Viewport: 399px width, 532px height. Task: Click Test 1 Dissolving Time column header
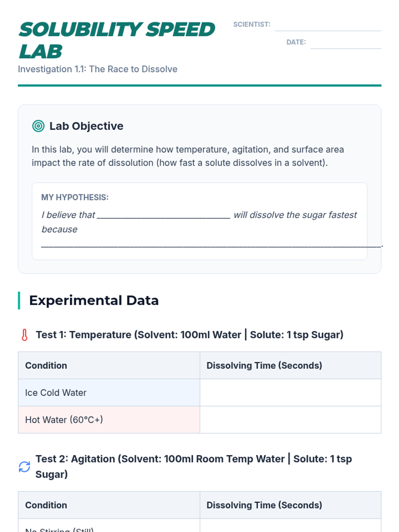(264, 365)
